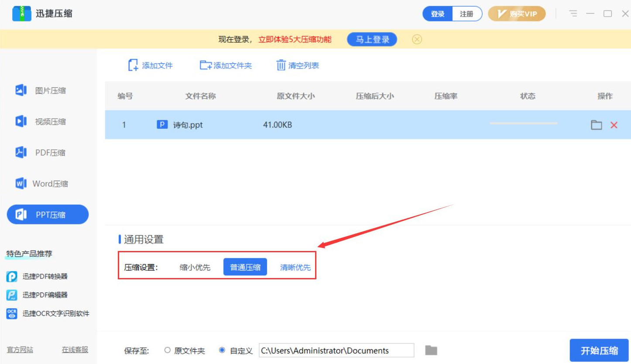Select the 诗句.ppt file name
The height and width of the screenshot is (364, 631).
(188, 125)
